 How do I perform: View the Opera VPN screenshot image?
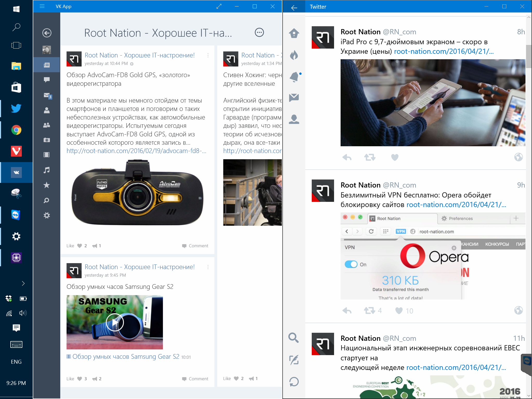tap(433, 256)
